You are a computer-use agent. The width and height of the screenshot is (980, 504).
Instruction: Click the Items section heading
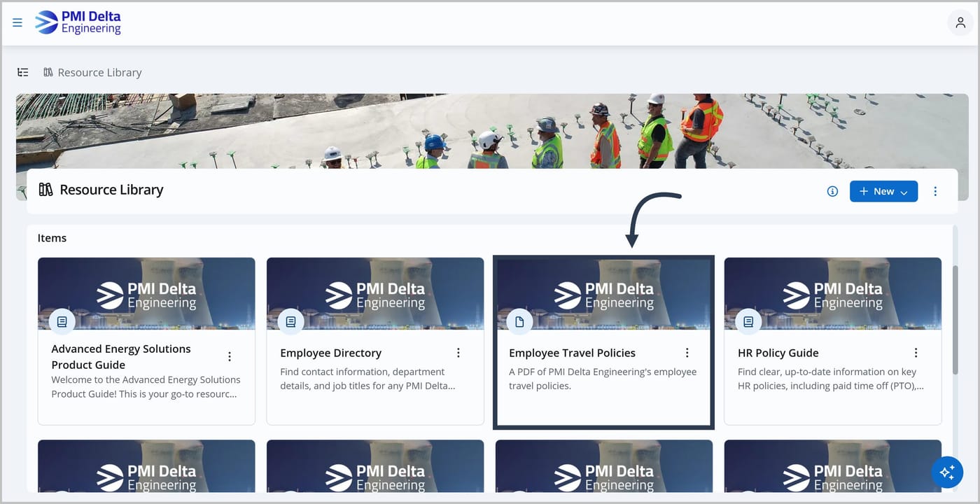[52, 238]
